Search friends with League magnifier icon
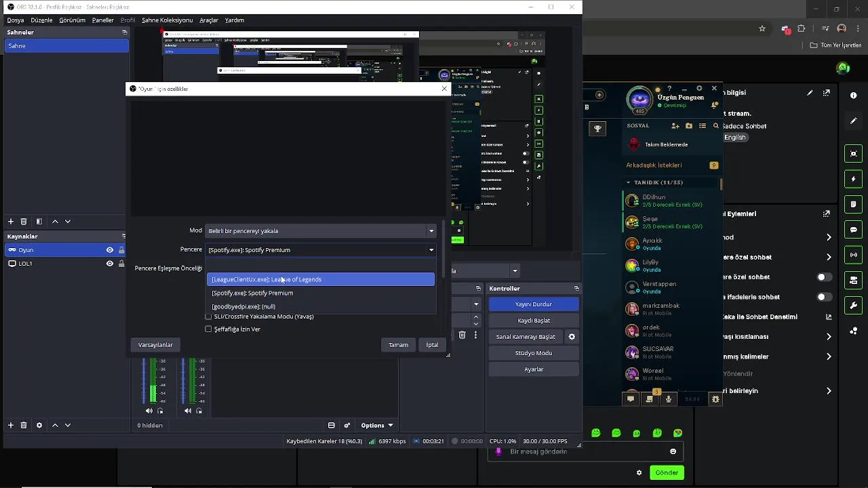The image size is (868, 488). point(716,126)
